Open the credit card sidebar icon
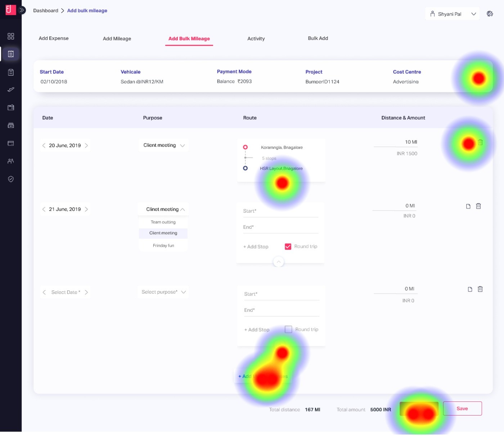Screen dimensions: 504x436 click(11, 143)
